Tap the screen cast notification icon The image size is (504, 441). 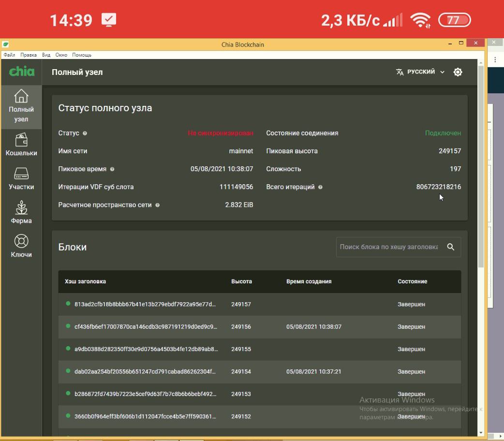(109, 20)
